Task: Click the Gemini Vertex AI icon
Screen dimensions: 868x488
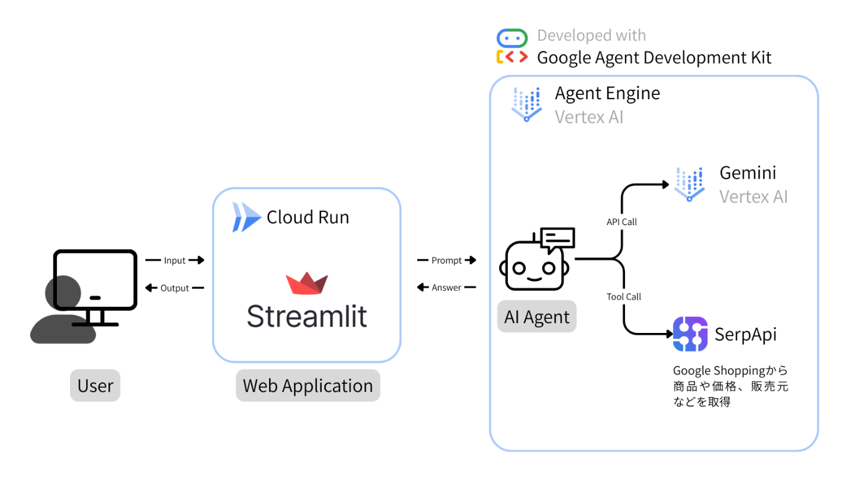Action: coord(689,184)
